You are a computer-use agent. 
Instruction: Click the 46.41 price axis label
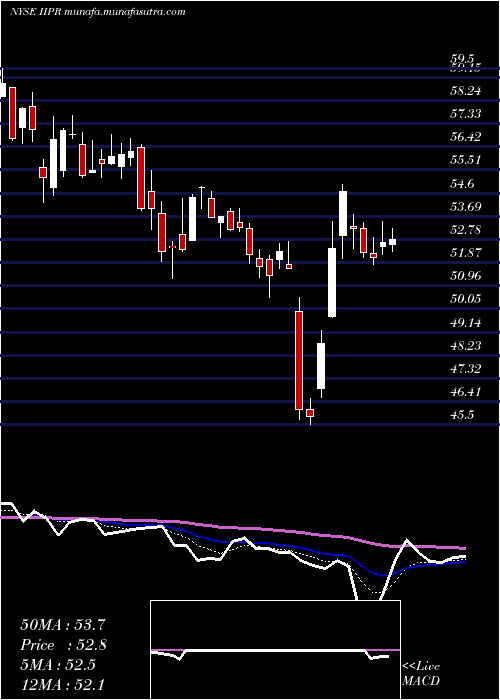click(x=465, y=392)
